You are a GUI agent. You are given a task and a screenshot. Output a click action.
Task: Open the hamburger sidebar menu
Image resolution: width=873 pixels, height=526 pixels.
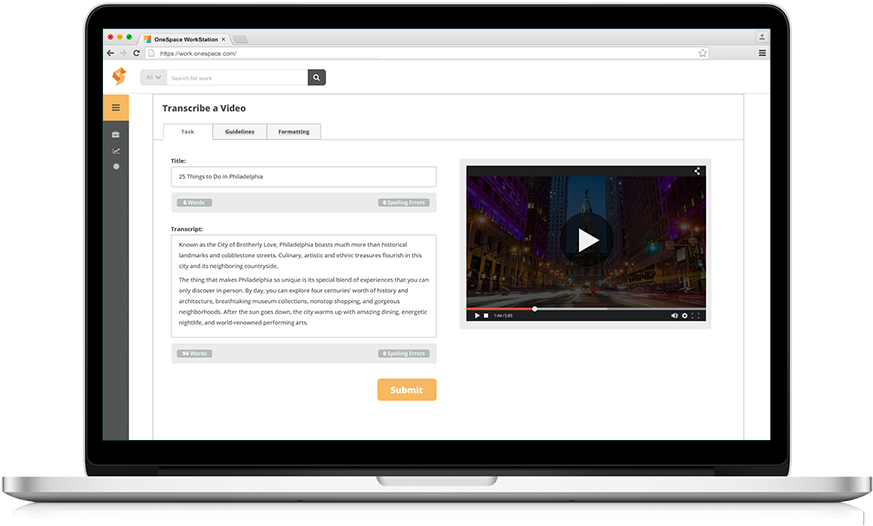tap(116, 107)
